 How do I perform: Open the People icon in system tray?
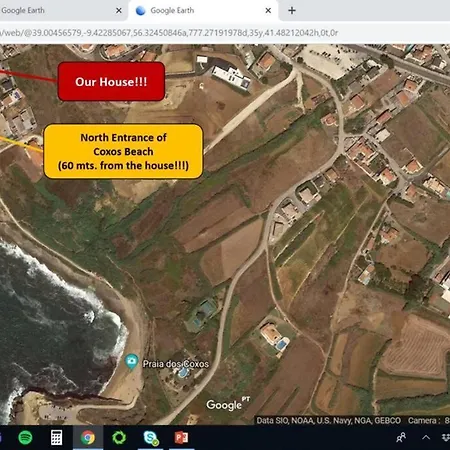click(x=401, y=437)
